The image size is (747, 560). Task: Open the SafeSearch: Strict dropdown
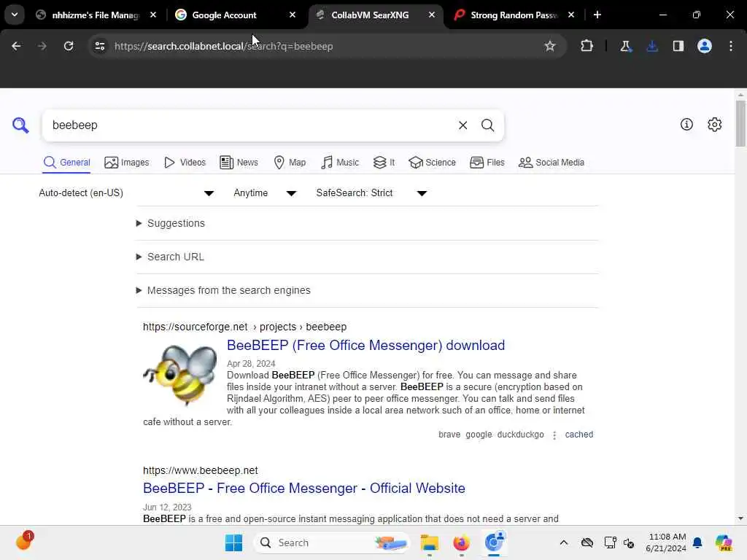coord(371,192)
